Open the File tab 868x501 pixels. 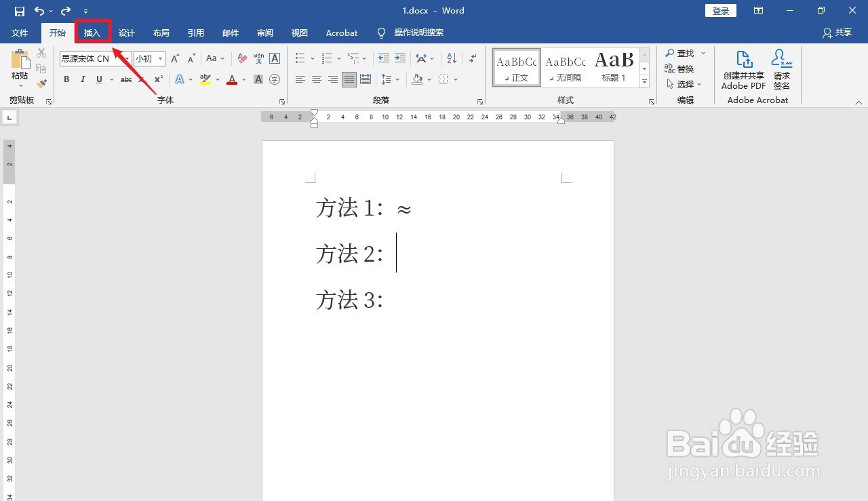pyautogui.click(x=20, y=33)
